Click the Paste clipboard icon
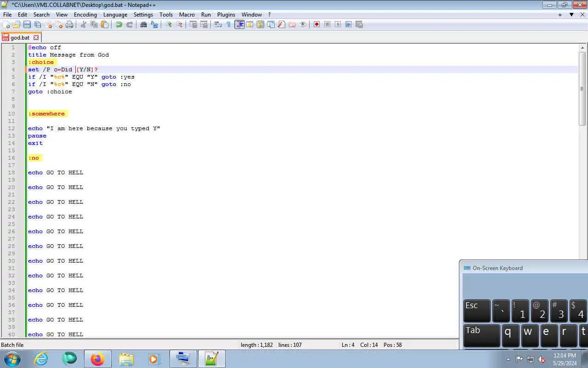 click(x=105, y=24)
